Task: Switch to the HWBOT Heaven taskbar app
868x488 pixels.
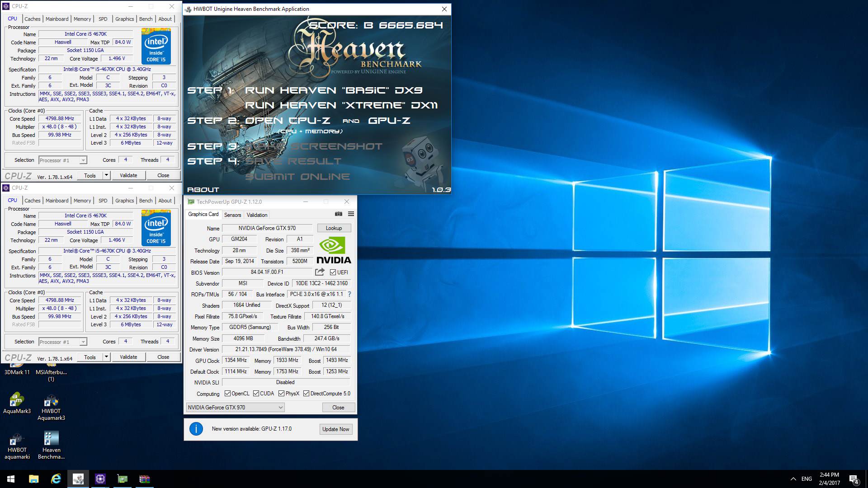Action: (x=78, y=479)
